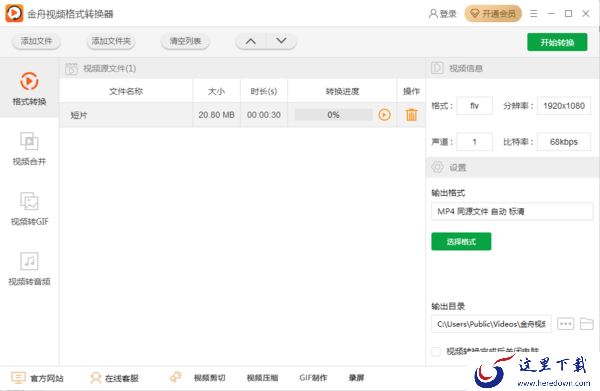Click the 格式 flv value field

(x=474, y=106)
